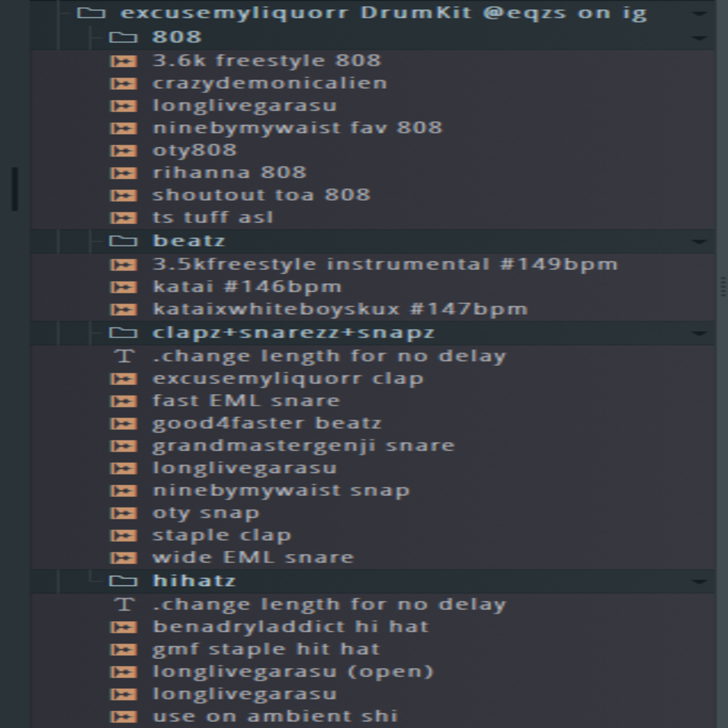Select the 'ts tuff asl' sample name
The image size is (728, 728).
[x=213, y=218]
